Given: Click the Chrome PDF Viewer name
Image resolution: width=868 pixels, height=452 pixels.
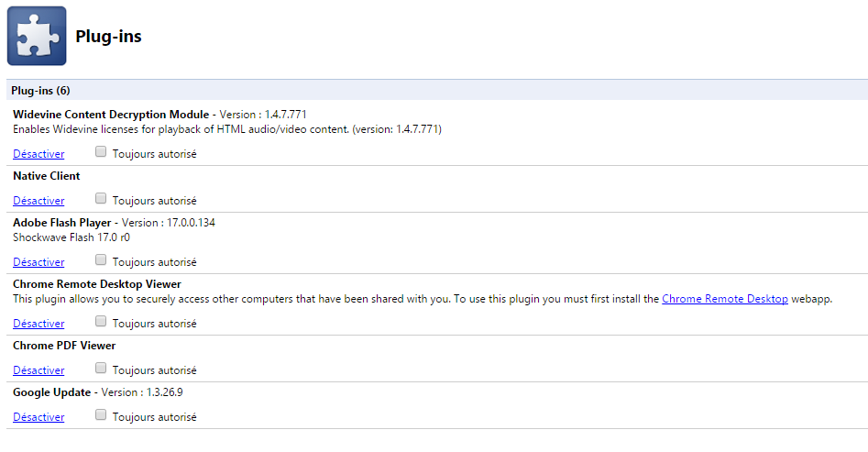Looking at the screenshot, I should (x=64, y=346).
